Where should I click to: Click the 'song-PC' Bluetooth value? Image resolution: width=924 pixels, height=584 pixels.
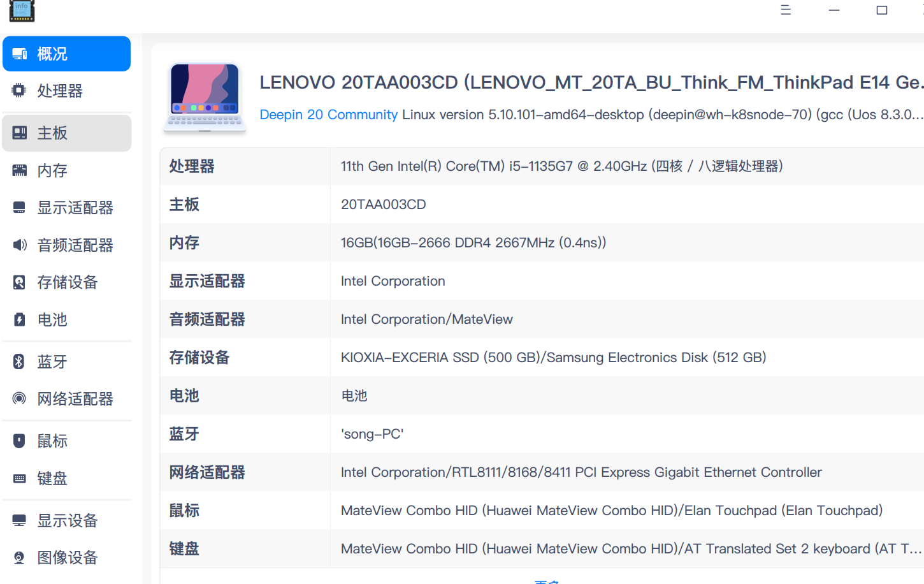pyautogui.click(x=372, y=434)
